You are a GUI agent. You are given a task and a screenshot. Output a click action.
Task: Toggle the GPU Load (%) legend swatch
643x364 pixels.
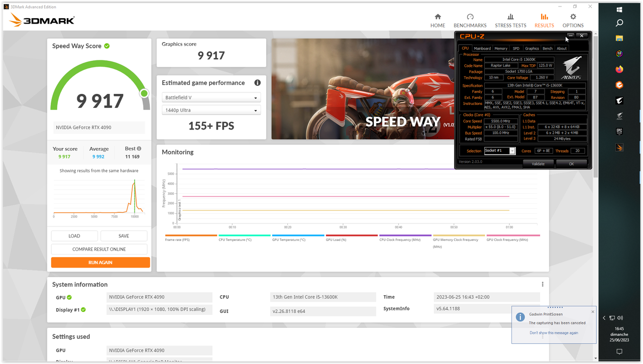point(352,235)
